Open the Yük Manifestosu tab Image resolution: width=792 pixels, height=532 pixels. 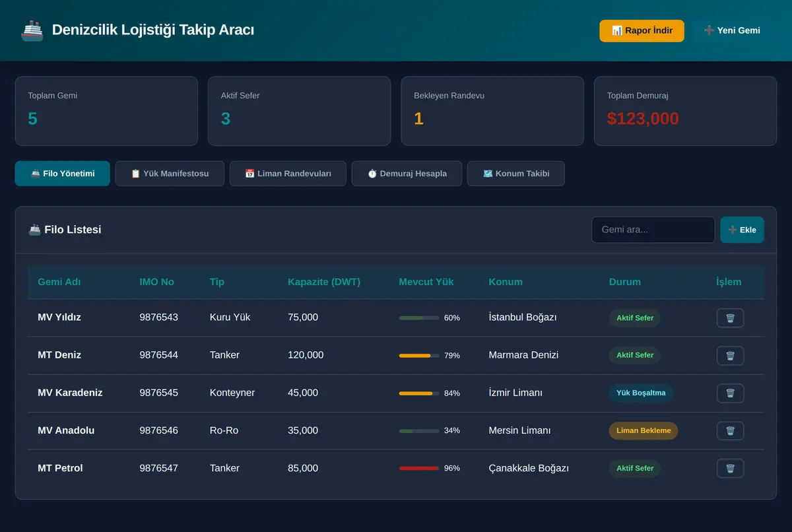pos(170,174)
